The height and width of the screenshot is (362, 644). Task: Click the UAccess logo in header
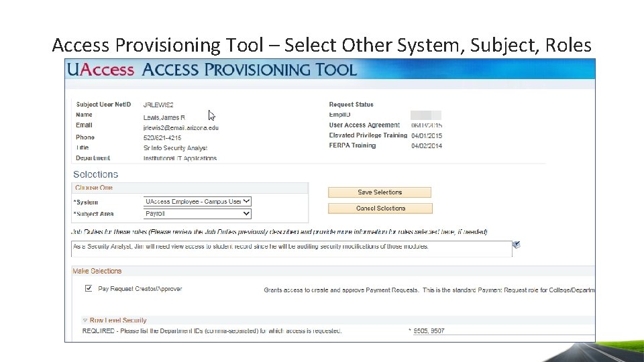pyautogui.click(x=101, y=70)
